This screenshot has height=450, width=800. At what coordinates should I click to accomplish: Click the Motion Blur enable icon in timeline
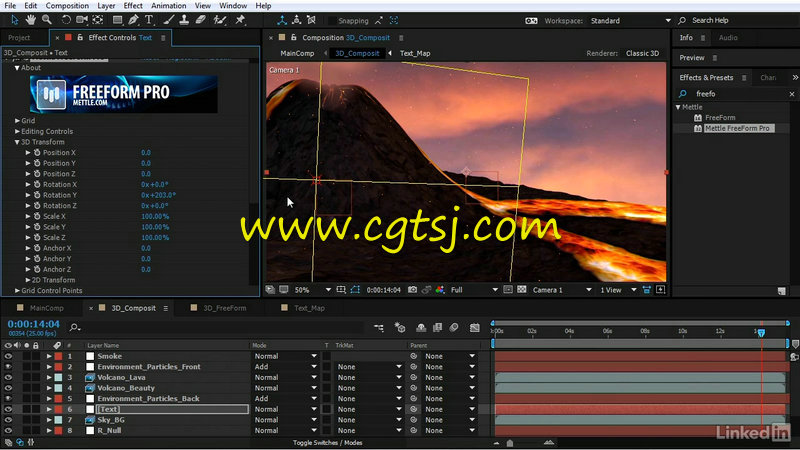pos(454,328)
